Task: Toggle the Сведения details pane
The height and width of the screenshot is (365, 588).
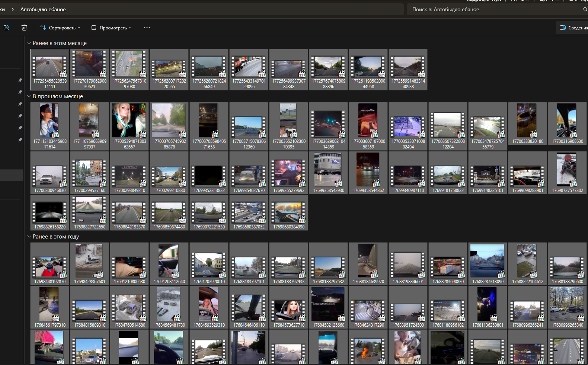Action: point(573,28)
